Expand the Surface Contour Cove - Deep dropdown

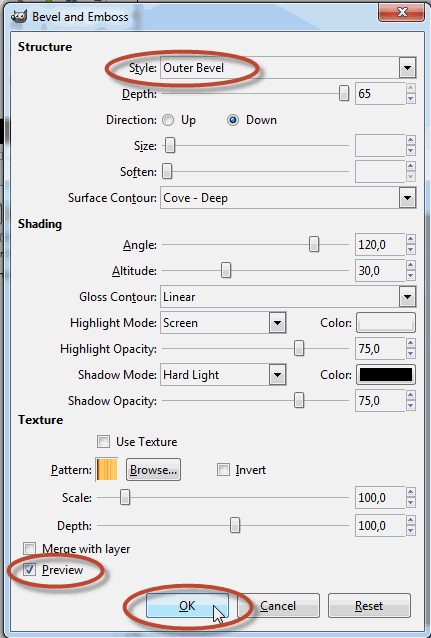coord(288,198)
